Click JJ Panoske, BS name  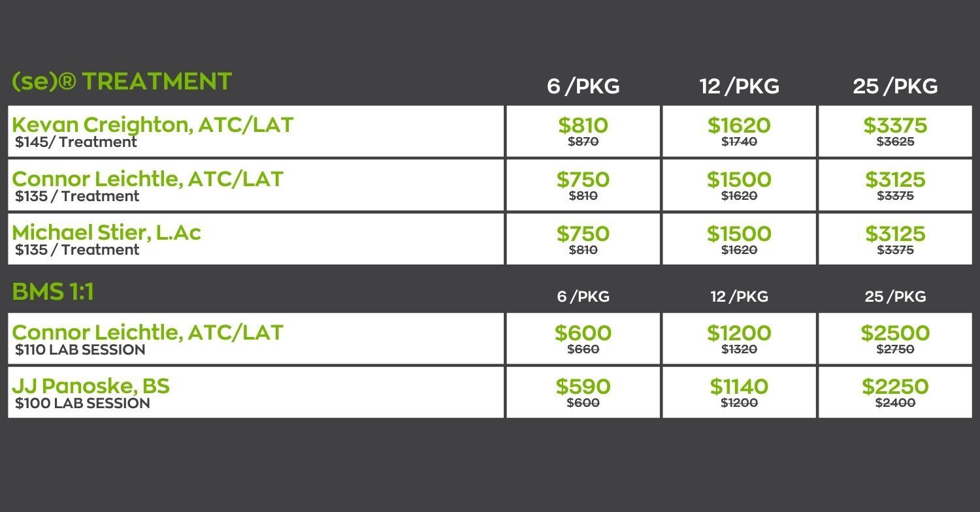[x=91, y=386]
